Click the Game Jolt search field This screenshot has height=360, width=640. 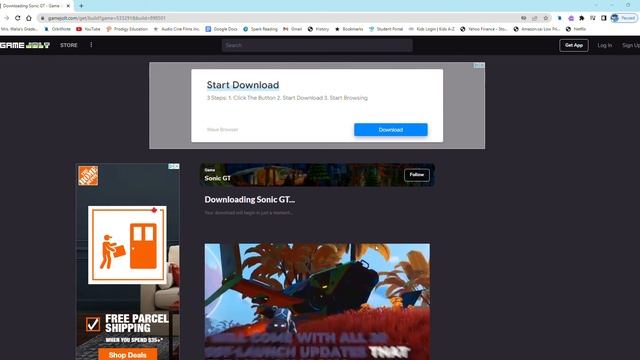click(317, 45)
